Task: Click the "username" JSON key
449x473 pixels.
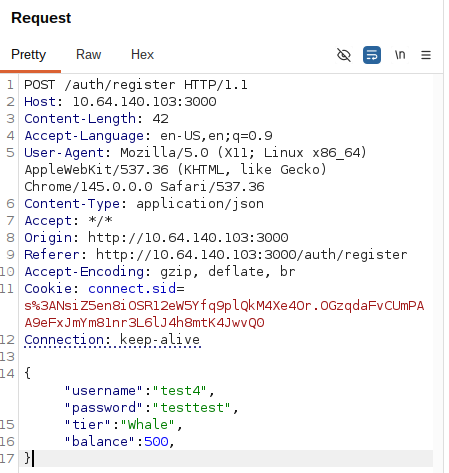Action: pos(104,391)
